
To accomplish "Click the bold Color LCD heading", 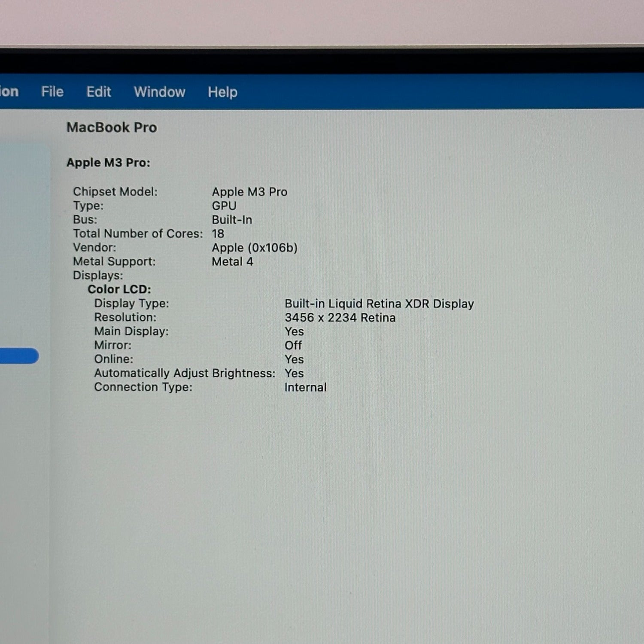I will coord(119,289).
